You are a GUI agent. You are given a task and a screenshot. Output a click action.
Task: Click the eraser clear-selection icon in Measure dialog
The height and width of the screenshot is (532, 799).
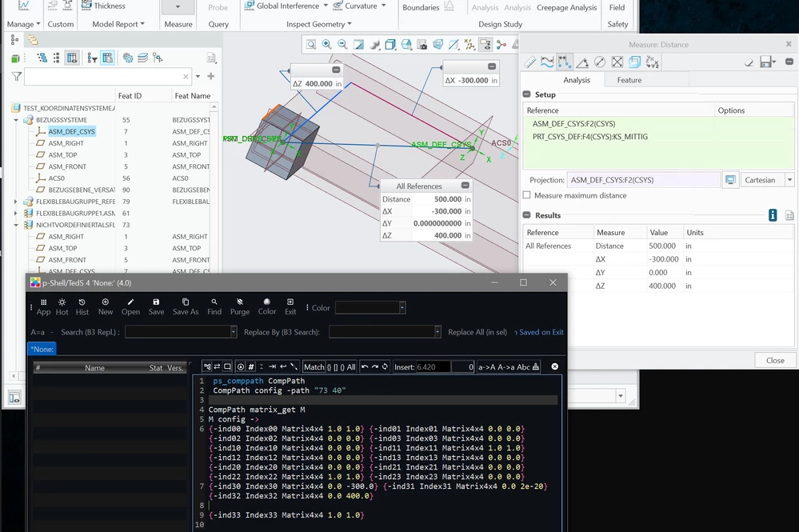[x=749, y=62]
